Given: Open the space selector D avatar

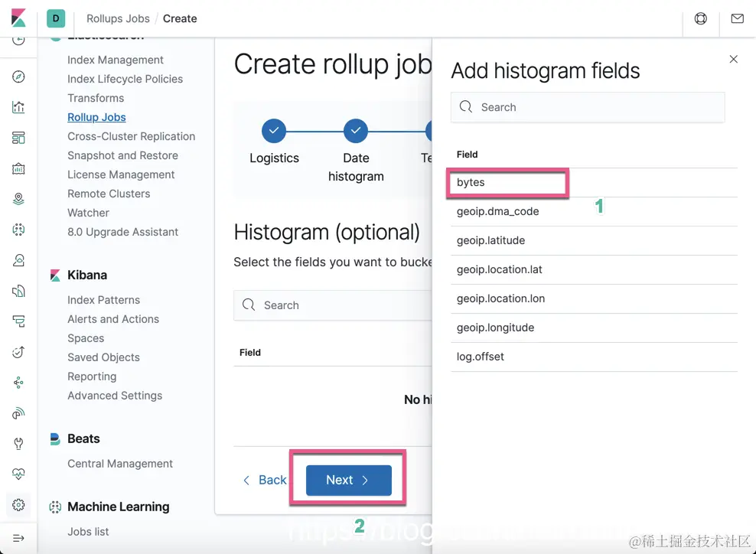Looking at the screenshot, I should (56, 18).
